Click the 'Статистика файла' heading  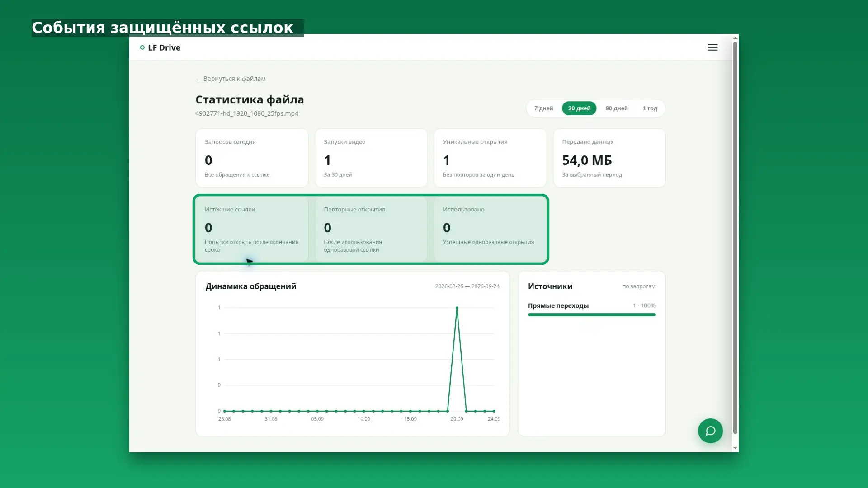pos(250,99)
